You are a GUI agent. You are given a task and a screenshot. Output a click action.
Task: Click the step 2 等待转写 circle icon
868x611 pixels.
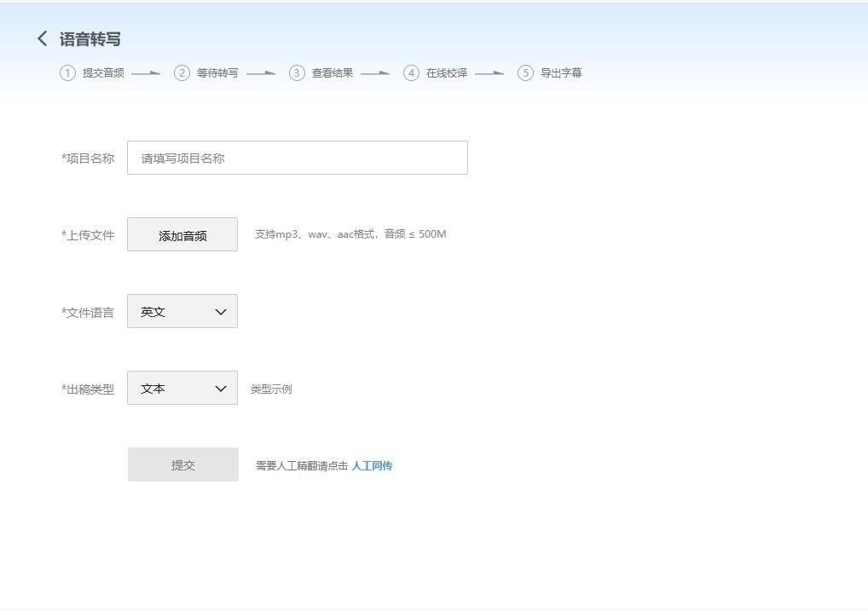point(182,73)
